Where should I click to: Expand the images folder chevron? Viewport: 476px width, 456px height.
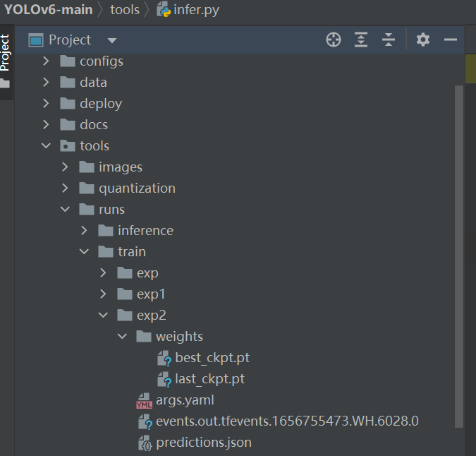coord(65,167)
